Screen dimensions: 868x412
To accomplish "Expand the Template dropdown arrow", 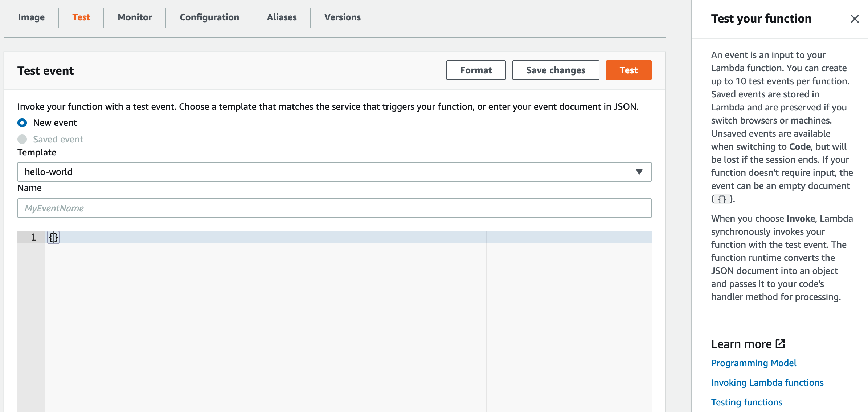I will [x=639, y=172].
